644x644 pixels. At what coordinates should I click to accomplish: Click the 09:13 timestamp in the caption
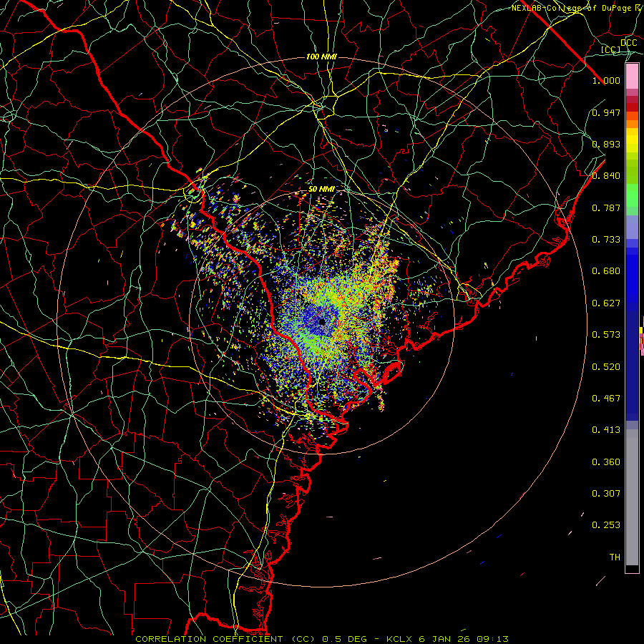coord(492,639)
